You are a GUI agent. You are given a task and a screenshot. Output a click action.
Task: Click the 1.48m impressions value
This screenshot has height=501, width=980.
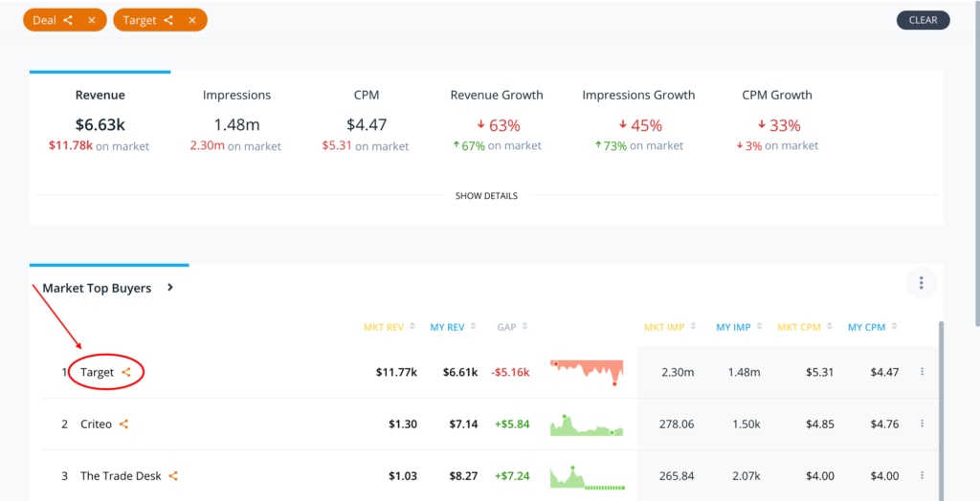pyautogui.click(x=237, y=125)
